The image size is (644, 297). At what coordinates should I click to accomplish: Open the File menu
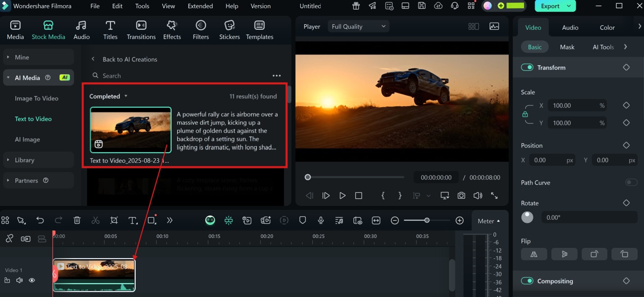point(95,6)
